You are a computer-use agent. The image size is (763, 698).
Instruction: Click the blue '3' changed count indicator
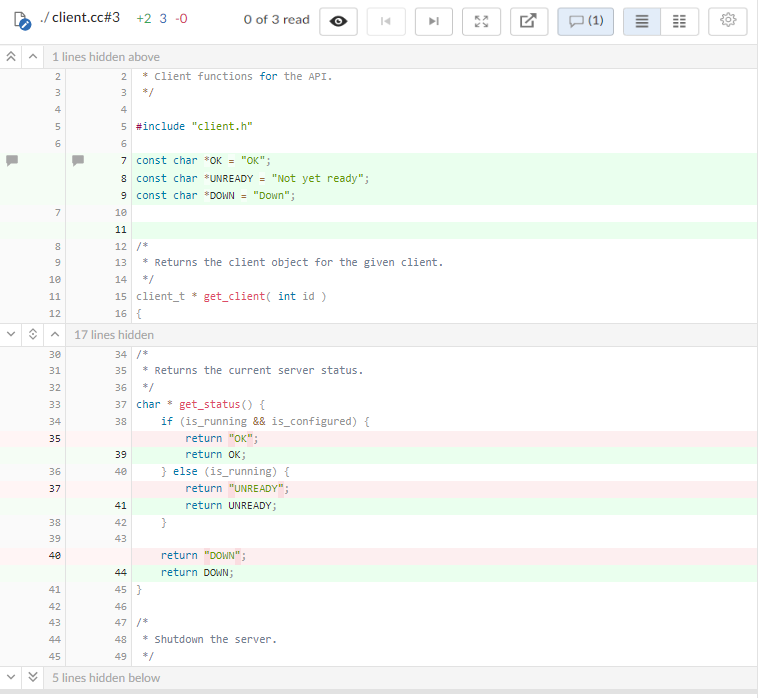point(163,19)
